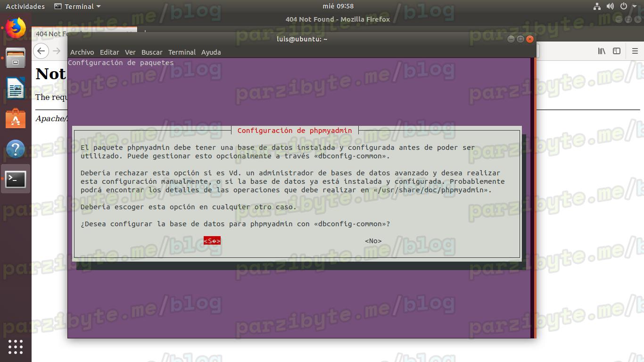The width and height of the screenshot is (644, 362).
Task: Click Firefox back arrow button
Action: point(41,51)
